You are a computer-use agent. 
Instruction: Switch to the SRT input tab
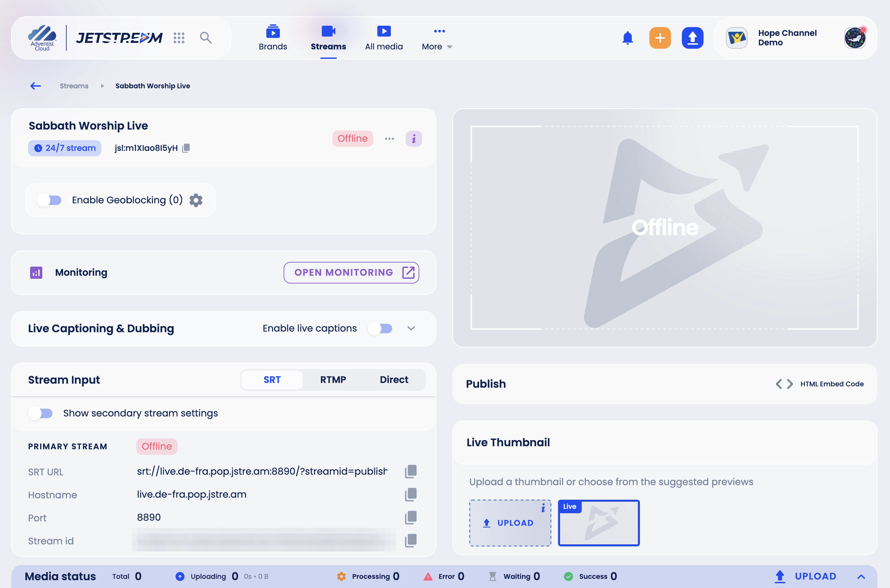point(272,380)
